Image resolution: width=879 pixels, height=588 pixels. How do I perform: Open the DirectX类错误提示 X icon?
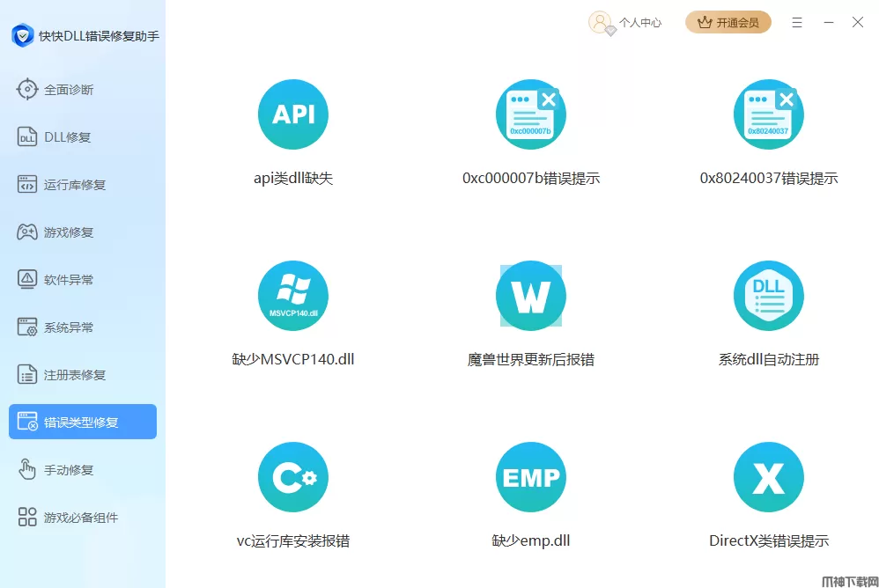(x=768, y=477)
